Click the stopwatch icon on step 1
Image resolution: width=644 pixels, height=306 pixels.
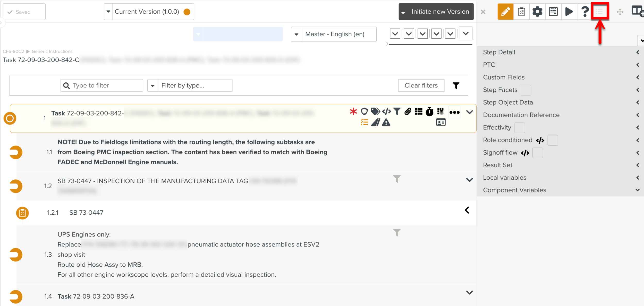tap(429, 112)
